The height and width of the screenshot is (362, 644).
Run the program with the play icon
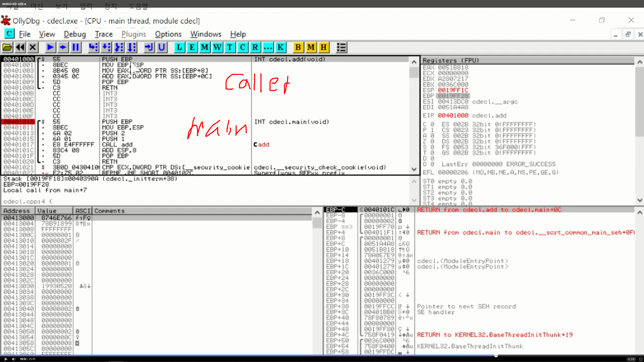pyautogui.click(x=50, y=47)
